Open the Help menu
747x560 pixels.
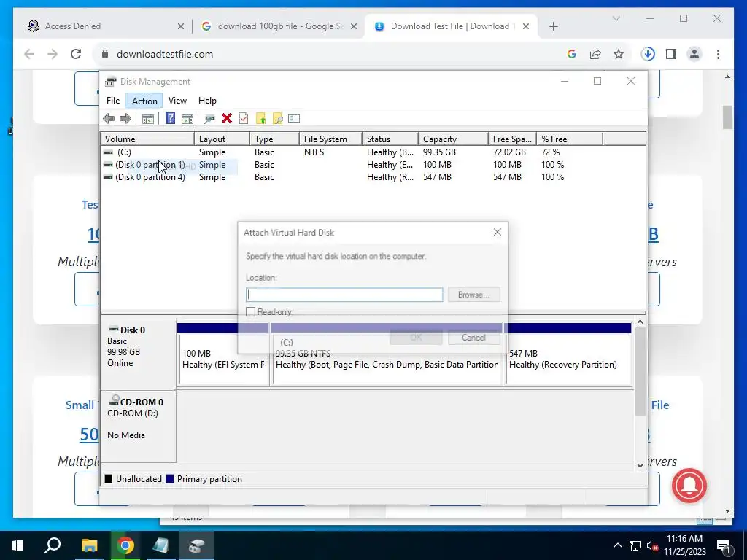pos(207,101)
